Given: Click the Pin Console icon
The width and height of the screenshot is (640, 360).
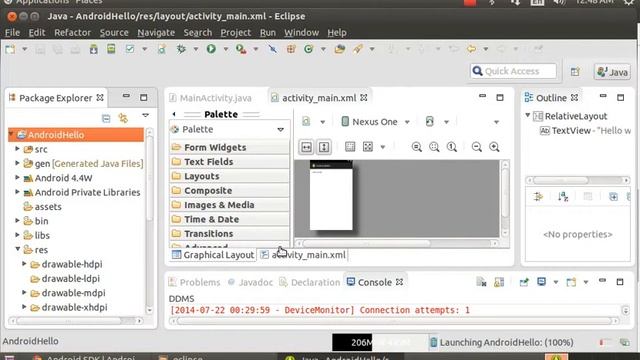Looking at the screenshot, I should coord(524,282).
